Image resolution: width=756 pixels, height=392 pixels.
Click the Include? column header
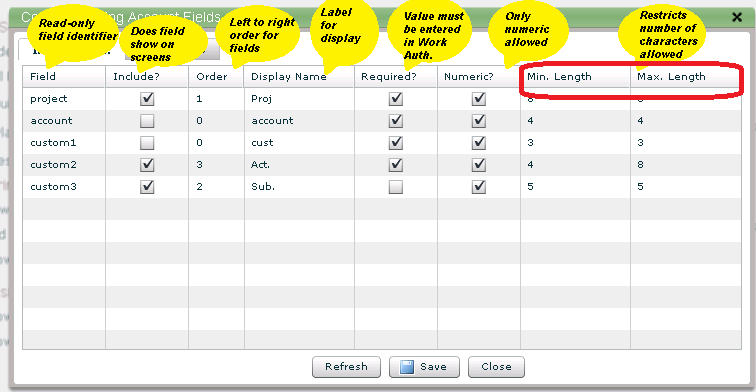pyautogui.click(x=147, y=77)
